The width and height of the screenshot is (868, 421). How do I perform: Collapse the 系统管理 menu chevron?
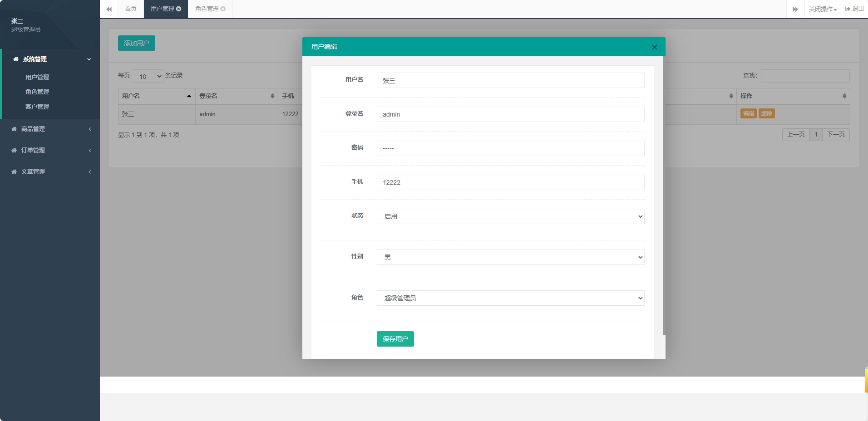pyautogui.click(x=89, y=59)
